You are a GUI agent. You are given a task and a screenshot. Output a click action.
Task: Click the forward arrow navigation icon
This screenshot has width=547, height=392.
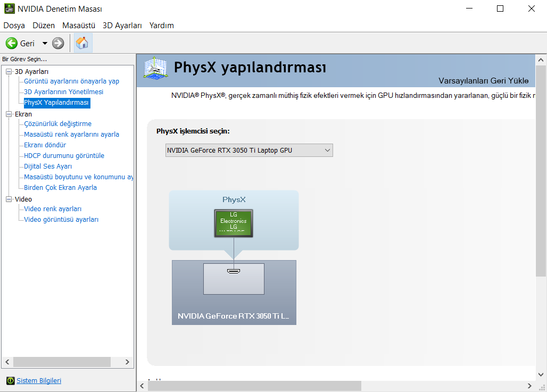(58, 43)
